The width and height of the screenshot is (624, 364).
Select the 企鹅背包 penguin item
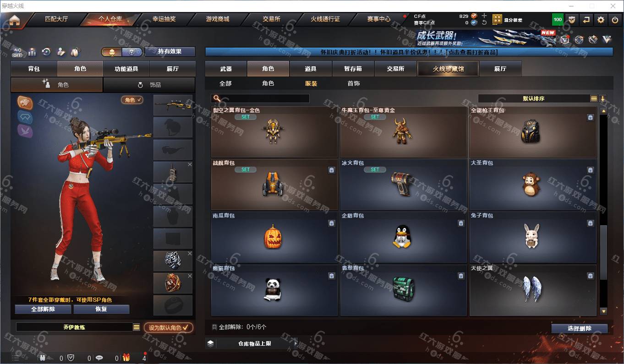403,238
